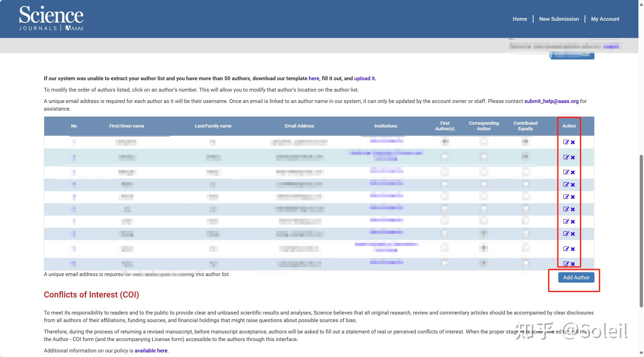Click the Add Author button
Viewport: 644px width, 357px height.
point(576,278)
